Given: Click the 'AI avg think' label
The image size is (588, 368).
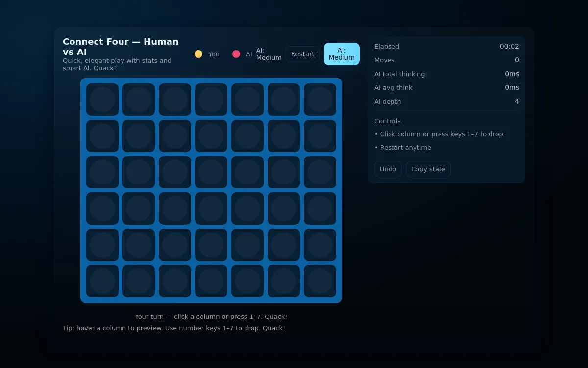Looking at the screenshot, I should (x=393, y=87).
